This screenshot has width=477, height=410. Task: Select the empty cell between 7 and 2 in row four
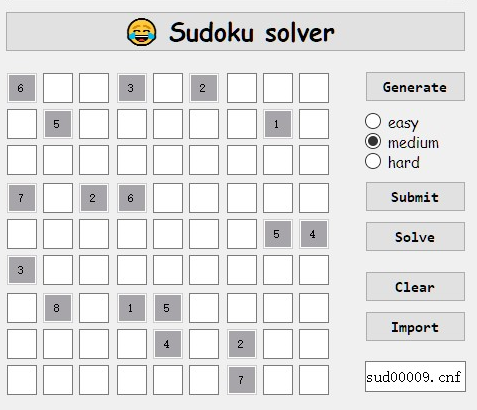tap(58, 198)
